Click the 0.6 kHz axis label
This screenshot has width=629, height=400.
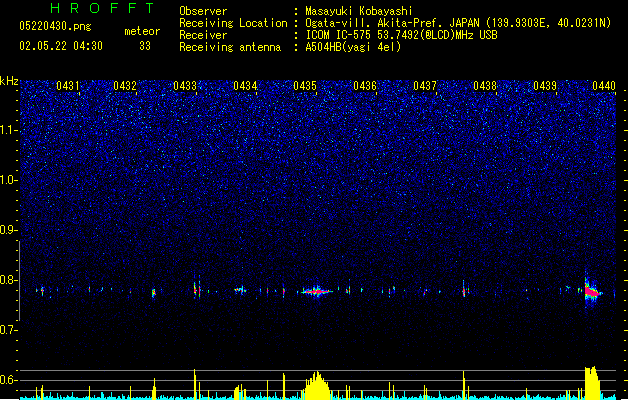coord(8,380)
